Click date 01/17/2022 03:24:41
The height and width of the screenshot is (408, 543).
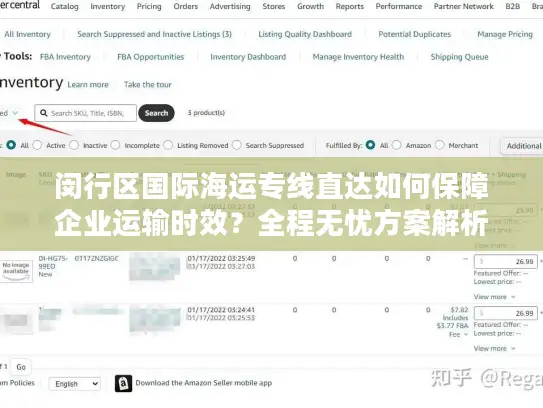click(221, 310)
